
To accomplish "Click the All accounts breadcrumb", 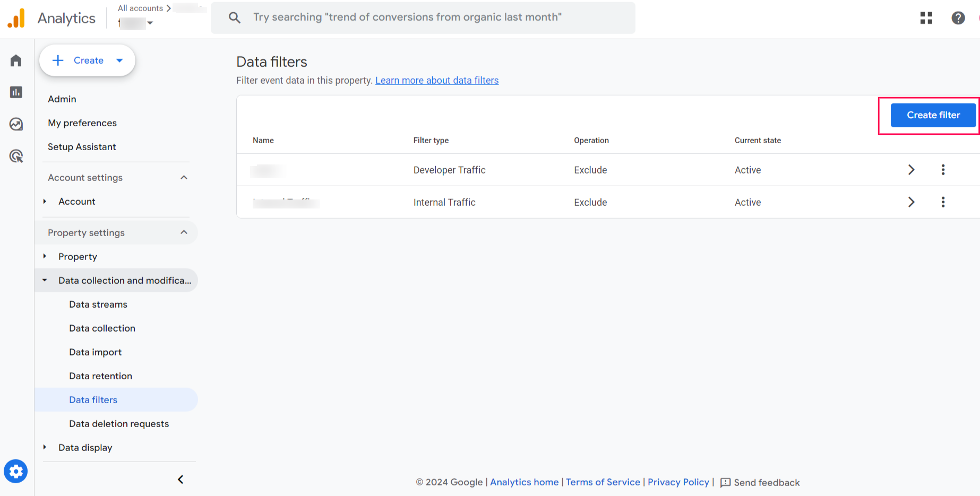I will coord(140,8).
